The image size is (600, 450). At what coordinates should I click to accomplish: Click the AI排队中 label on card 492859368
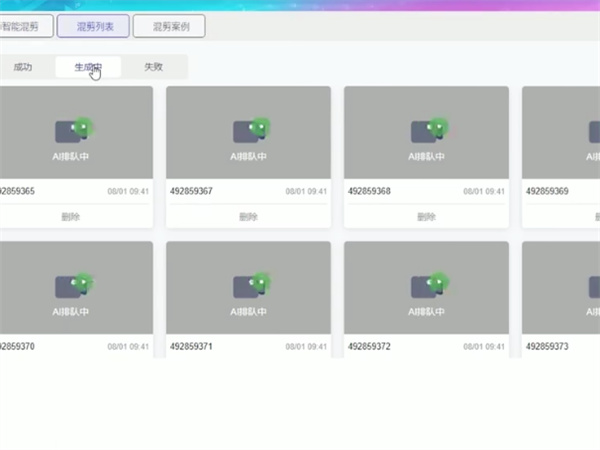click(426, 157)
